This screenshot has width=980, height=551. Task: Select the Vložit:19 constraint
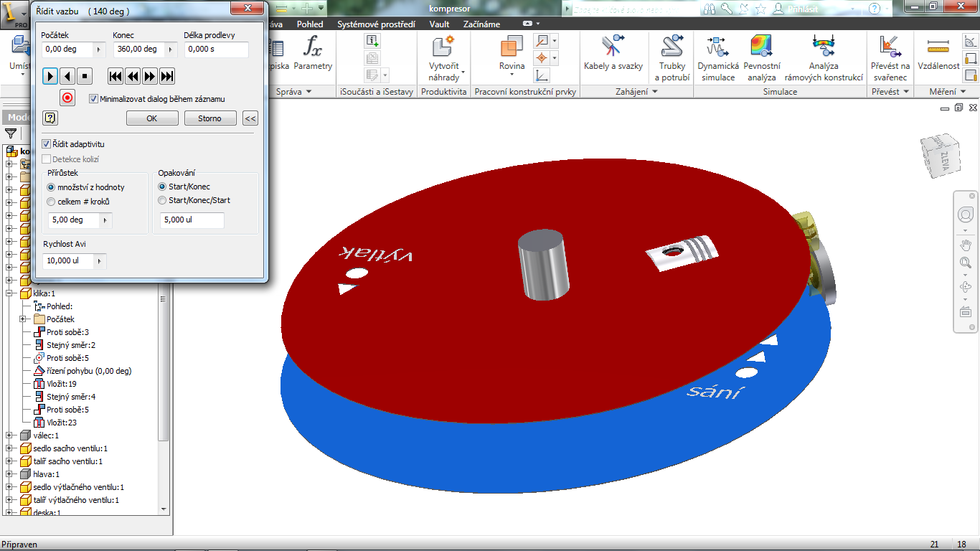click(61, 384)
